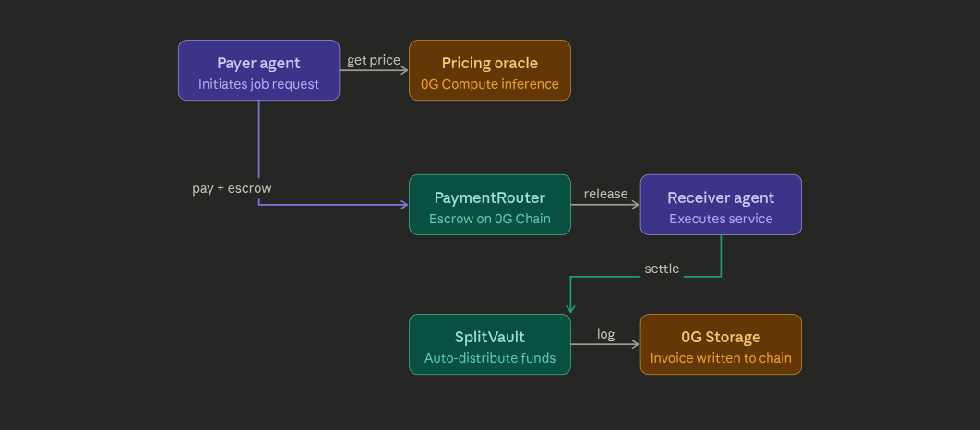Image resolution: width=980 pixels, height=430 pixels.
Task: Click the 'get price' edge label
Action: [x=374, y=61]
